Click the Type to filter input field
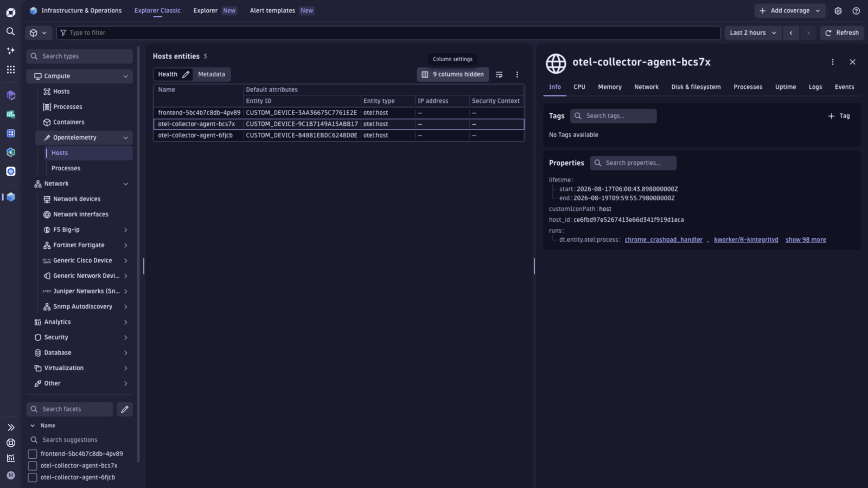 click(x=388, y=33)
